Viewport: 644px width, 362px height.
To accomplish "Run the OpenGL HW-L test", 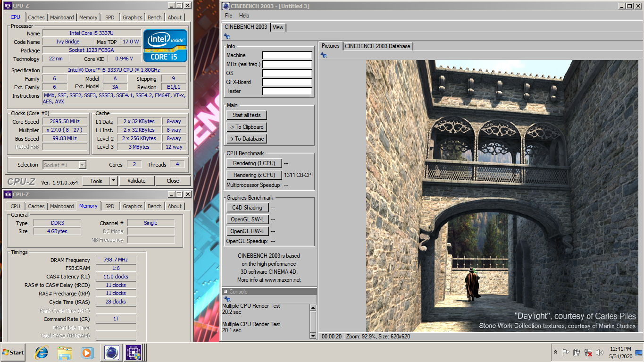I will click(x=248, y=231).
